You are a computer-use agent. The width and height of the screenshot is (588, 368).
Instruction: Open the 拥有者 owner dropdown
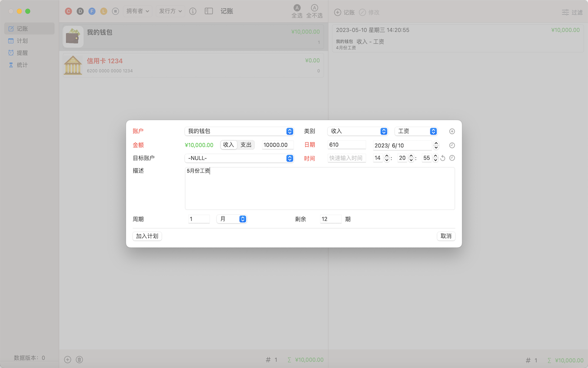(x=138, y=11)
